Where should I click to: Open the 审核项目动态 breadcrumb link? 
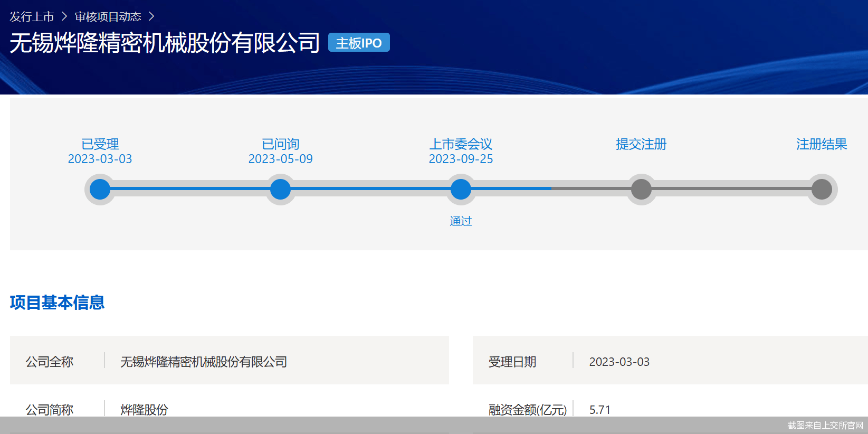tap(108, 17)
